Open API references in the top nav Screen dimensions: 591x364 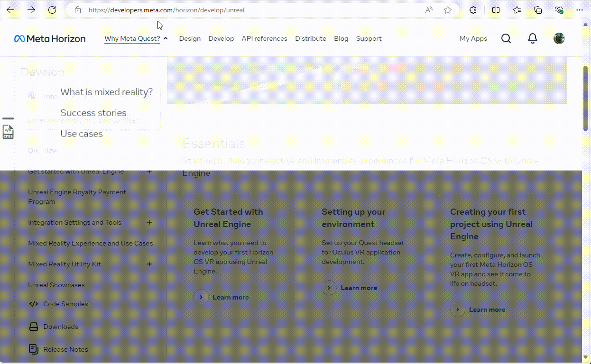(x=264, y=39)
